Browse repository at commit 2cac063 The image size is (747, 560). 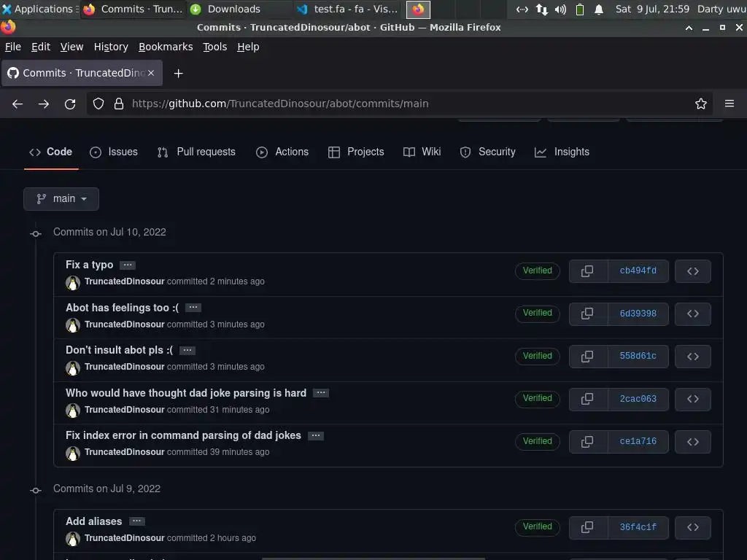pyautogui.click(x=693, y=399)
